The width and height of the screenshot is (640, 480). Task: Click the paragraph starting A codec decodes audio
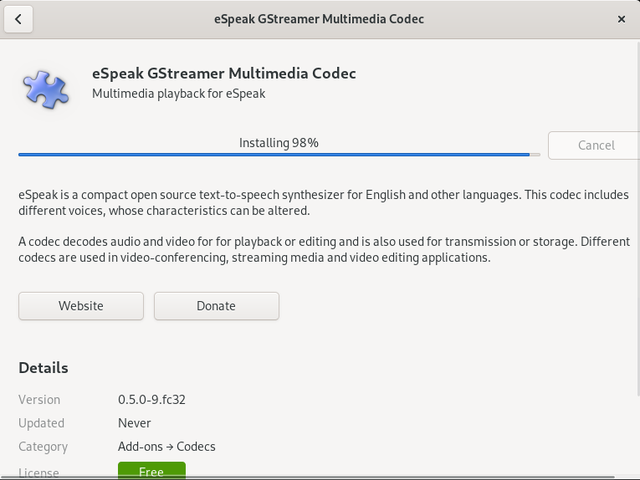click(324, 249)
